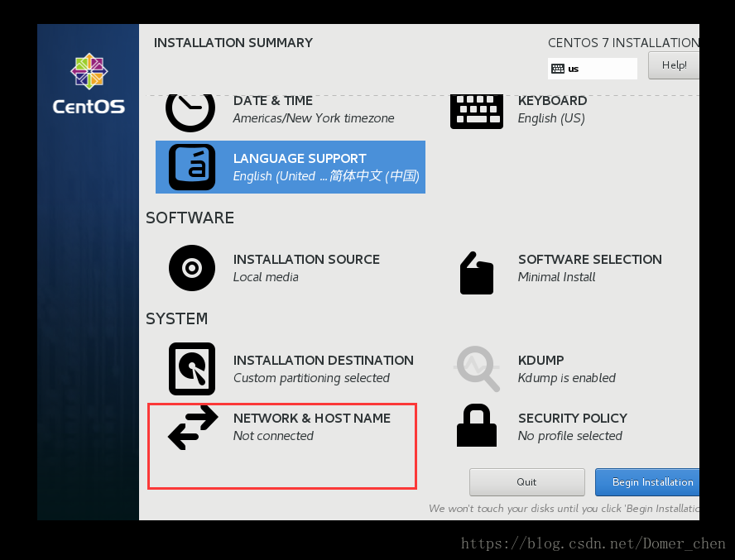Open KEYBOARD settings label
The height and width of the screenshot is (560, 735).
pyautogui.click(x=552, y=101)
